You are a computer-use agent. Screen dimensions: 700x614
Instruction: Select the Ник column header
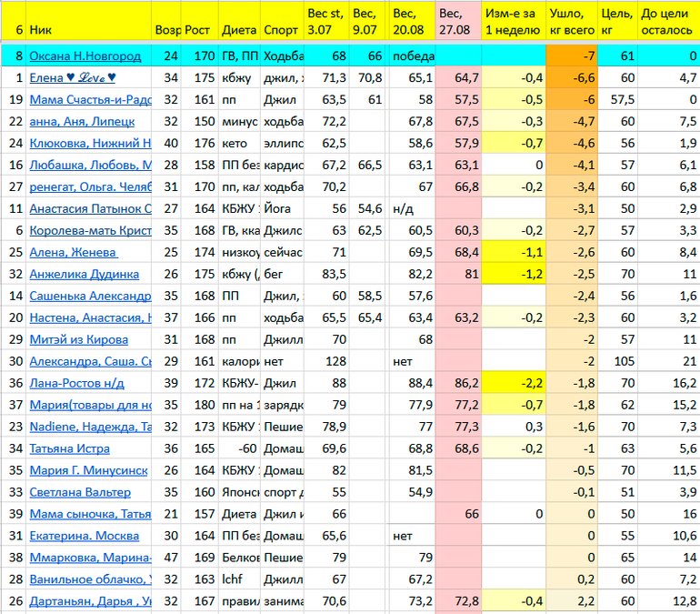pos(89,30)
